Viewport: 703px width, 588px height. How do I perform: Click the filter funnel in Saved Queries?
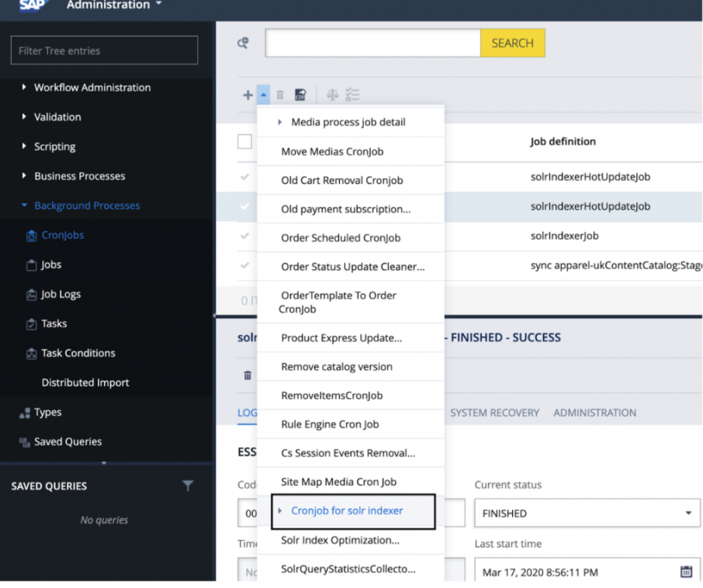point(188,486)
